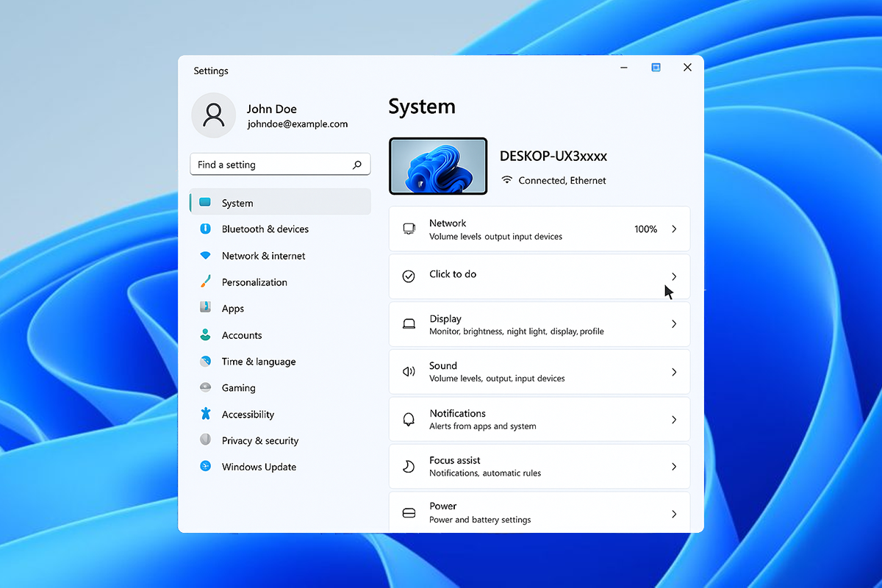Click the Power row battery icon
The height and width of the screenshot is (588, 882).
[x=409, y=513]
